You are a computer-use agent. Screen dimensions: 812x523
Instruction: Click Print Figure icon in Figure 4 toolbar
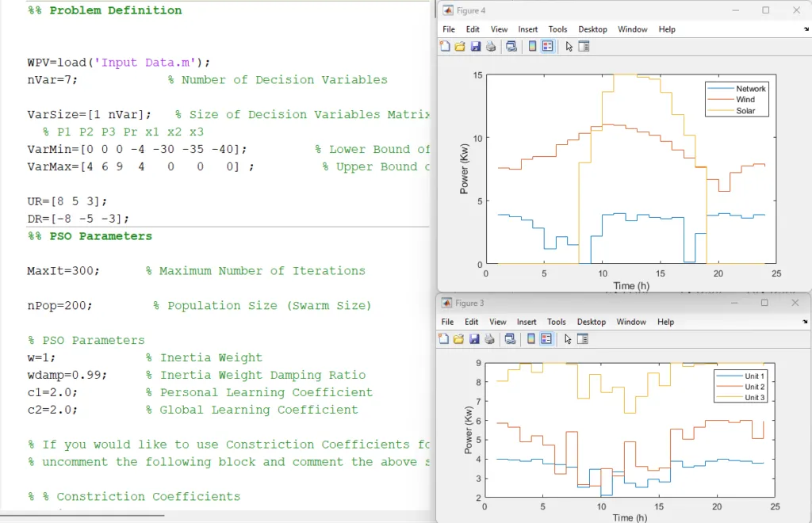(x=491, y=47)
